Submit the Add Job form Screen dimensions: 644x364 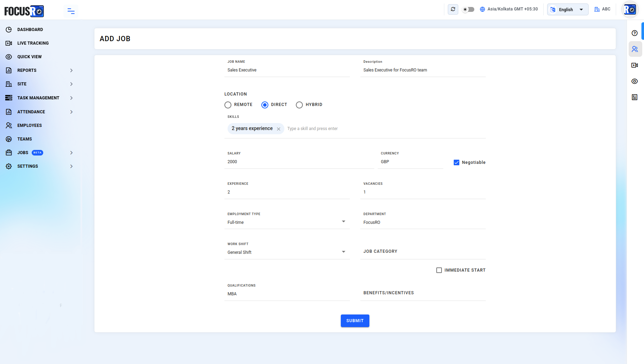click(355, 321)
